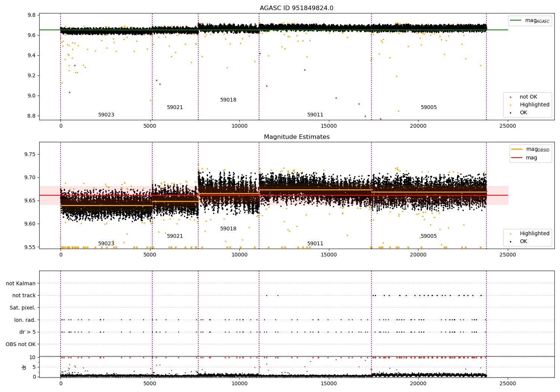Image resolution: width=560 pixels, height=392 pixels.
Task: Click 59011 in the Magnitude Estimates plot
Action: (315, 244)
